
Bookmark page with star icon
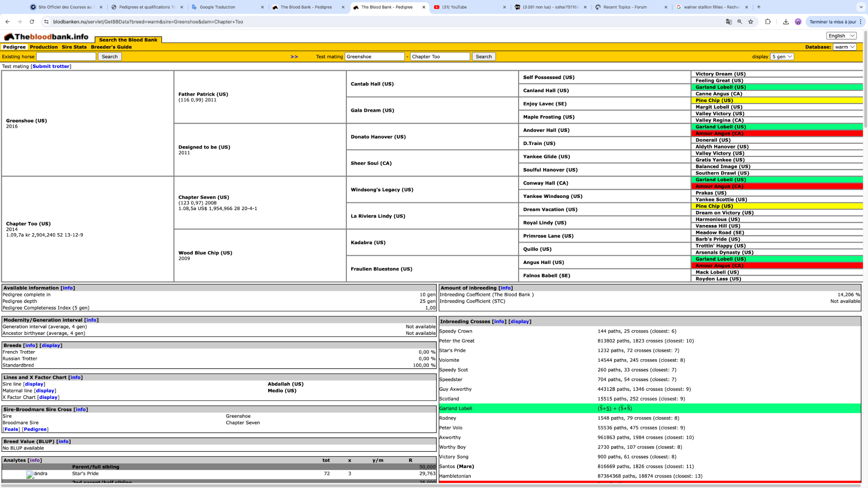[x=751, y=22]
